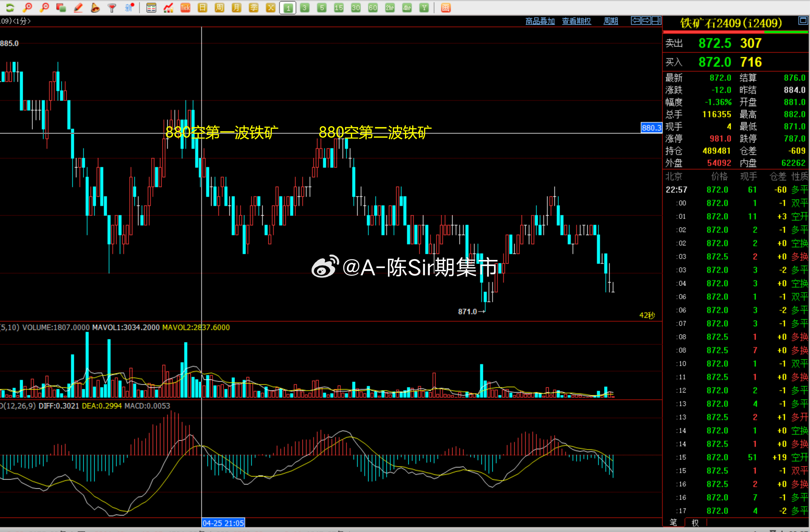
Task: Click the 持仓 value 489481
Action: [x=717, y=151]
